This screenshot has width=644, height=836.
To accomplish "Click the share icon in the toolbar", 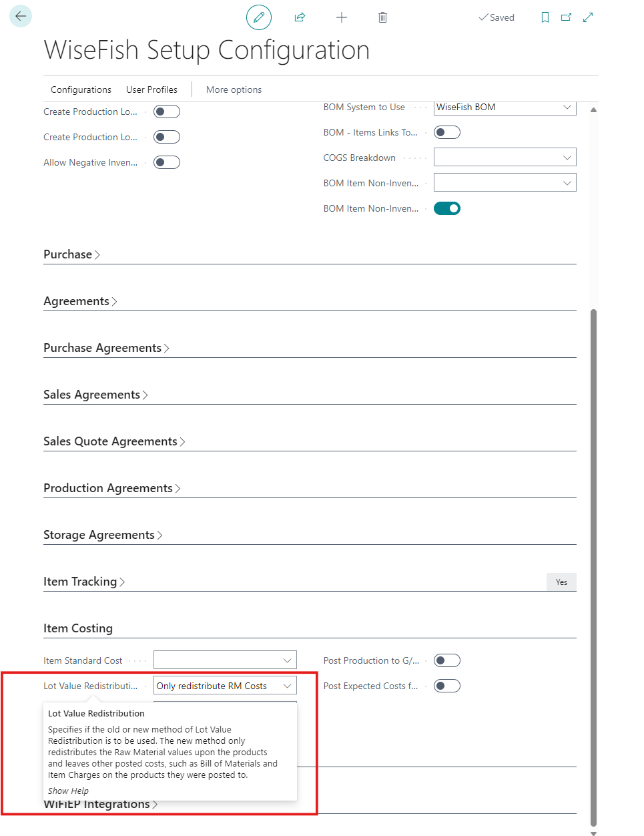I will (x=300, y=17).
